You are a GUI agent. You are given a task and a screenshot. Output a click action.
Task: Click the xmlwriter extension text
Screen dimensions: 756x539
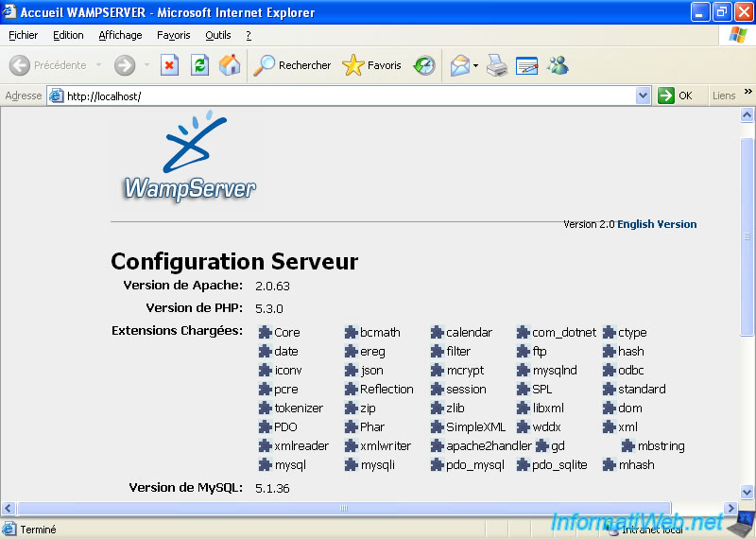click(386, 446)
